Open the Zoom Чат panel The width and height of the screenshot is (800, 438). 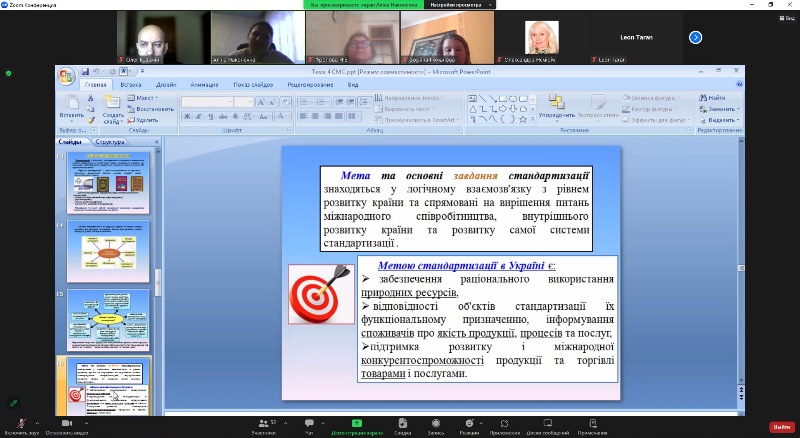(309, 424)
